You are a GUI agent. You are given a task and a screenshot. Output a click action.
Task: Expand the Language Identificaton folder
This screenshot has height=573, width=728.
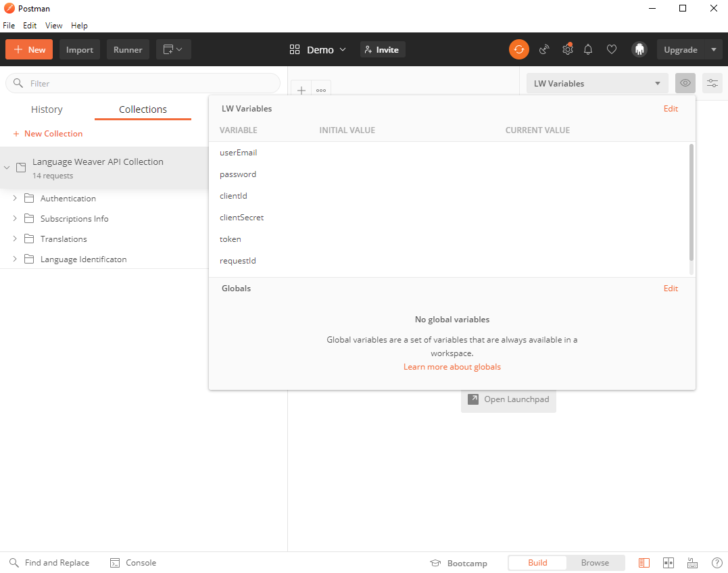click(x=15, y=259)
